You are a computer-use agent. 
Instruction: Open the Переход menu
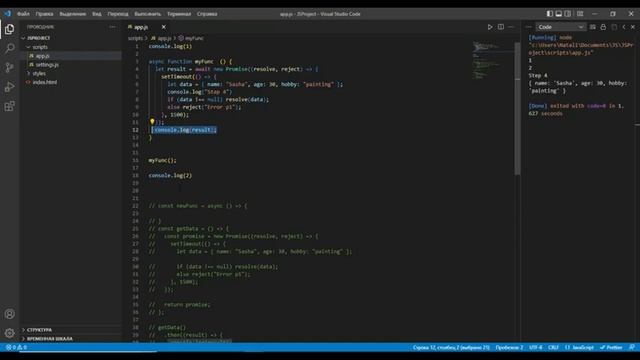(118, 14)
